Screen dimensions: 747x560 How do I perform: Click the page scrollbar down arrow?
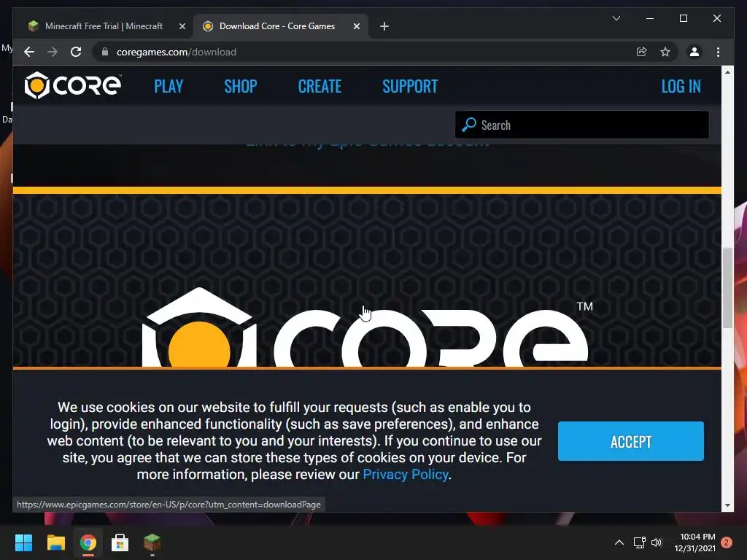pos(727,505)
